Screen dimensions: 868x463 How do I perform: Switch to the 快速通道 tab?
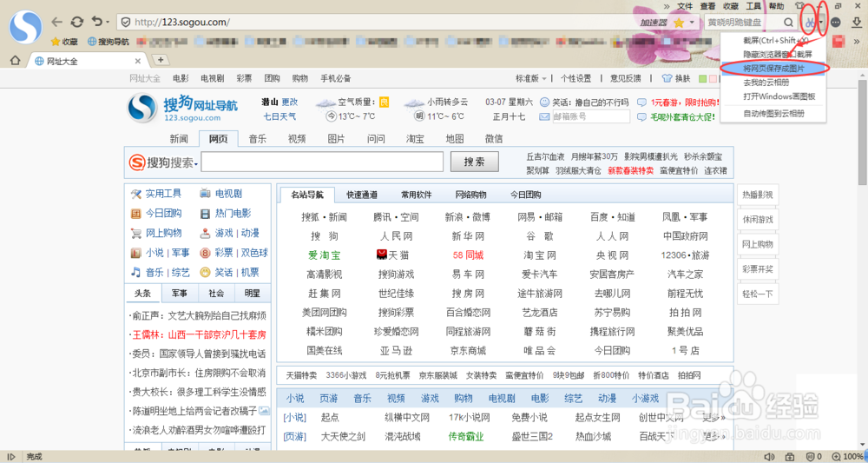click(362, 195)
